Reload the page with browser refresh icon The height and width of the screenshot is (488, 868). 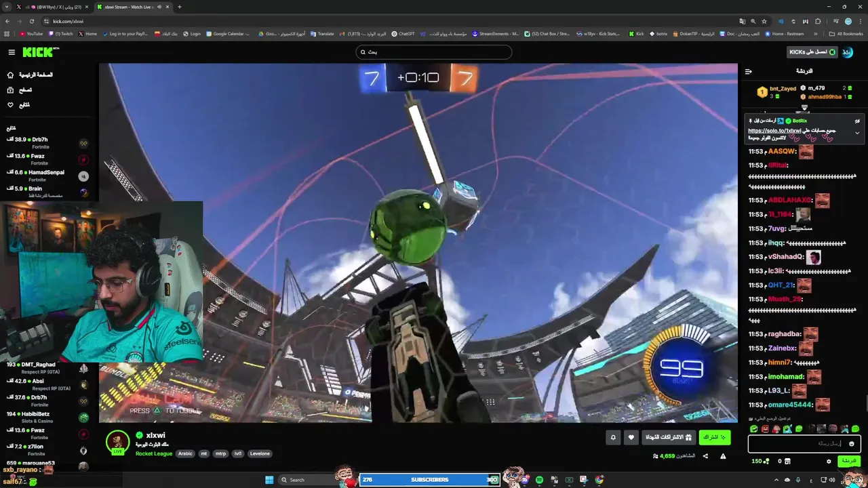coord(31,21)
